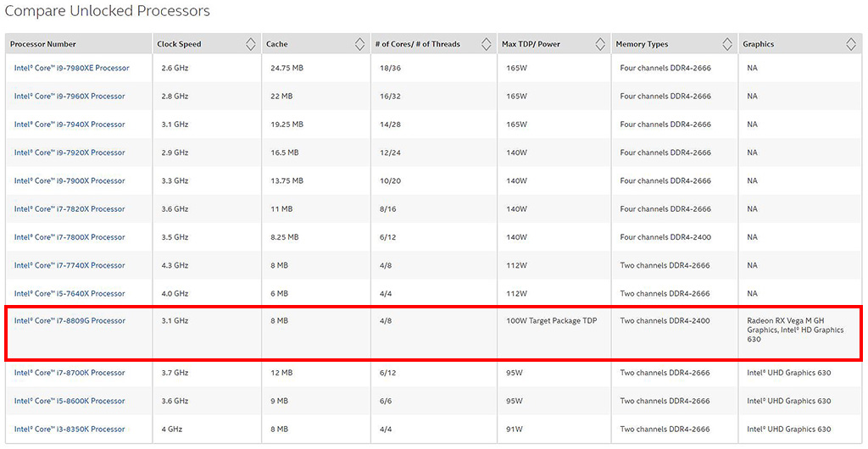Screen dimensions: 868x449
Task: Select the Intel Core i9-7920X Processor link
Action: pos(70,152)
